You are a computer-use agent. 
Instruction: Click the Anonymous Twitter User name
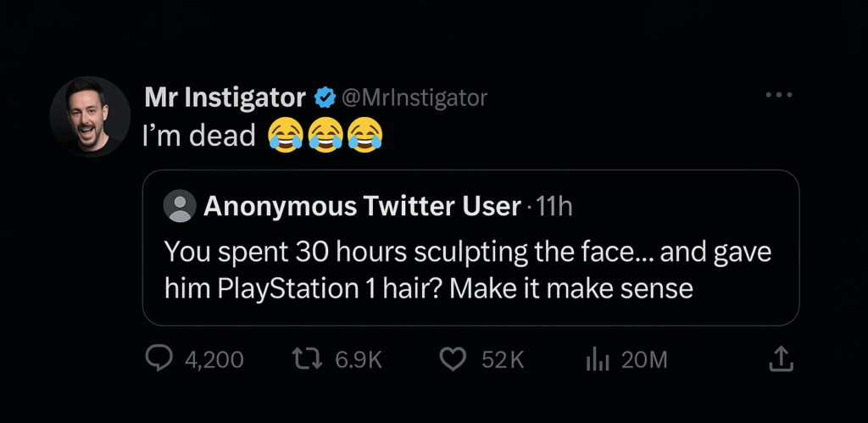click(361, 206)
